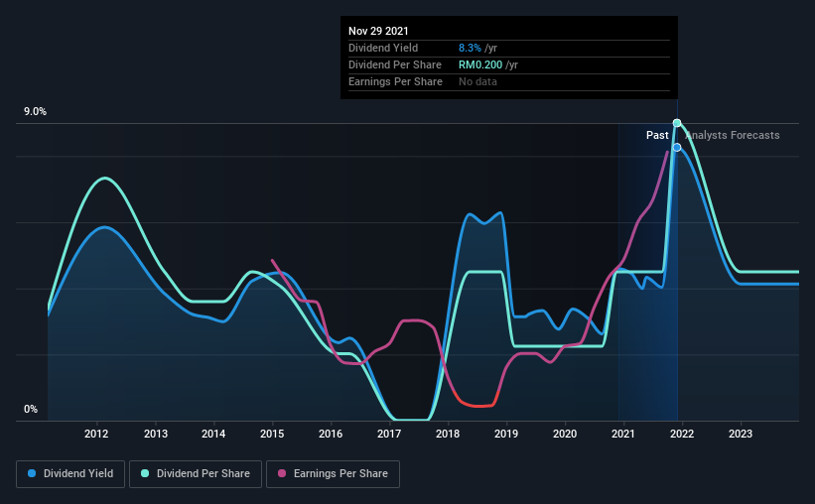Click the RM0.200 dividend per share value
The image size is (815, 504).
coord(480,64)
